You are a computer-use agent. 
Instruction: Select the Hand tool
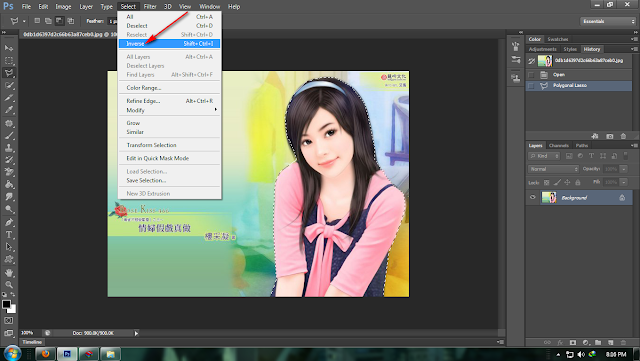9,272
